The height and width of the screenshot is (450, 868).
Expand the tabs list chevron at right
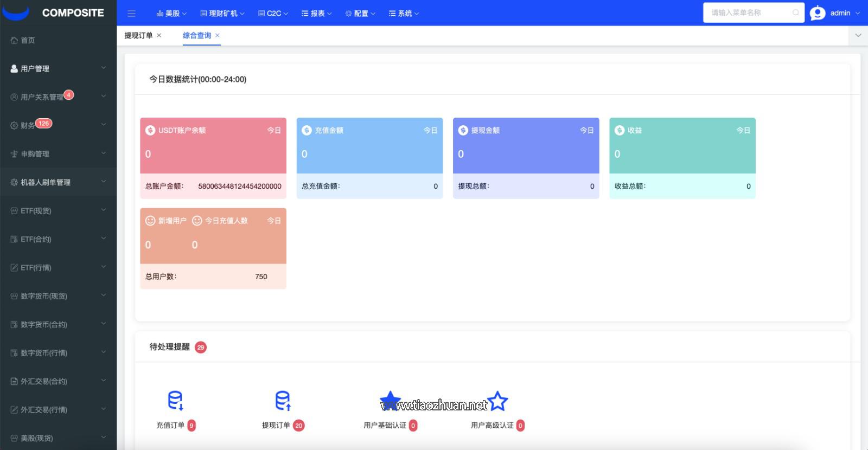pos(858,35)
